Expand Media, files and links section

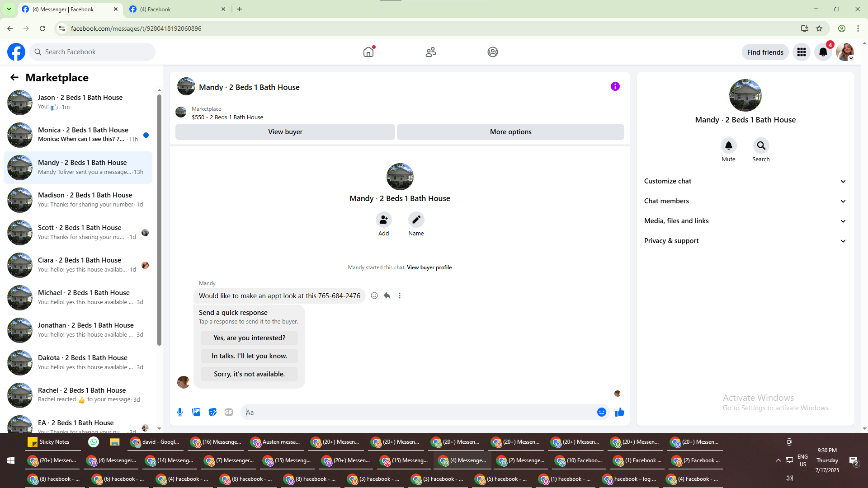click(x=745, y=221)
